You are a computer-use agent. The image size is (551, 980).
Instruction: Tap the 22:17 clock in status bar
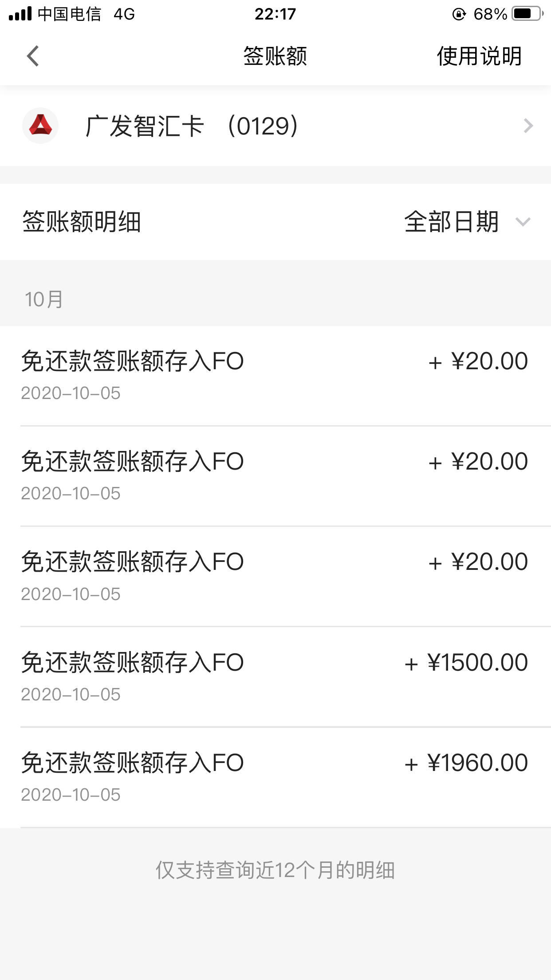coord(275,14)
